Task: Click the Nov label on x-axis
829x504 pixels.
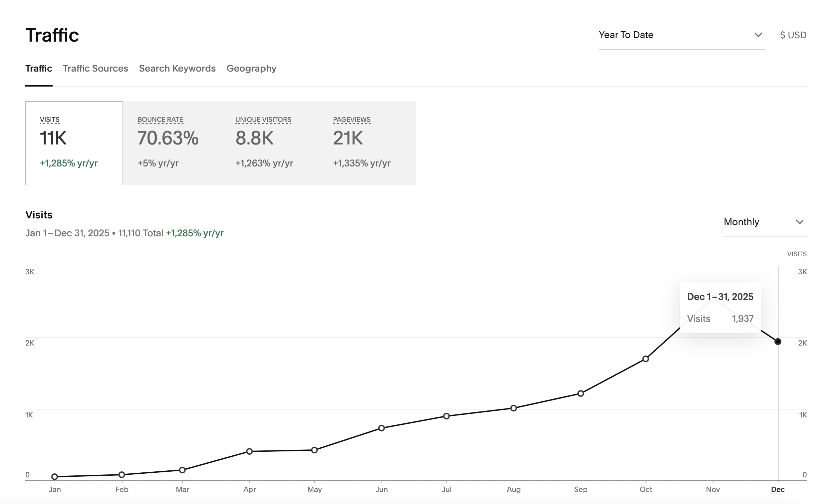Action: point(712,489)
